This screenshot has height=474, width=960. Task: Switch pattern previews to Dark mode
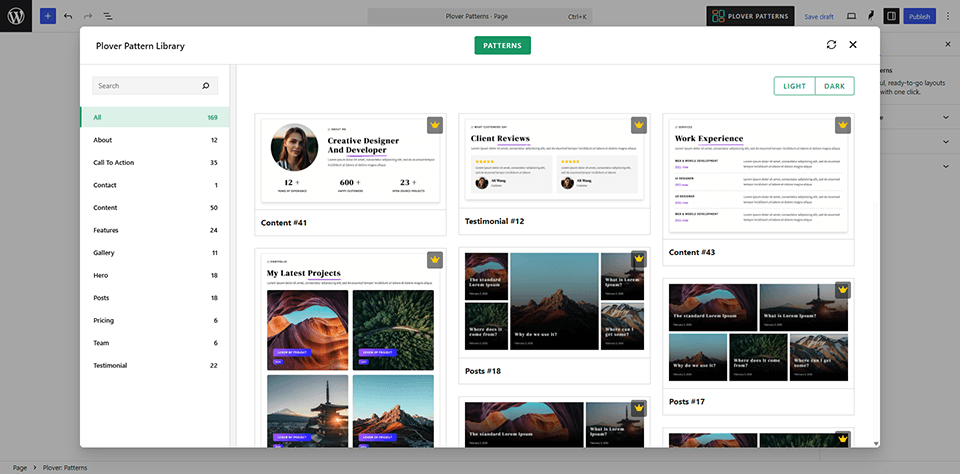(x=834, y=86)
